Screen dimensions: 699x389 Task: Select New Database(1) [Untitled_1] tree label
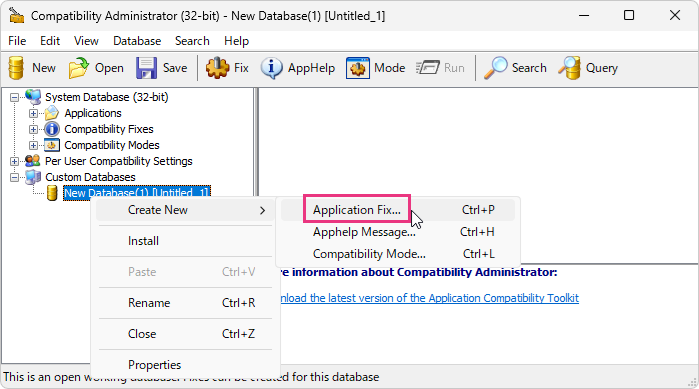136,192
